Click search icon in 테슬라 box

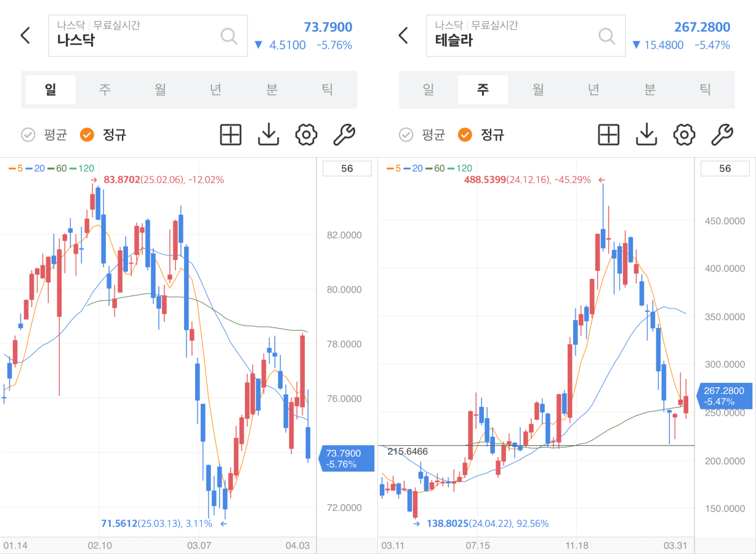click(x=606, y=36)
